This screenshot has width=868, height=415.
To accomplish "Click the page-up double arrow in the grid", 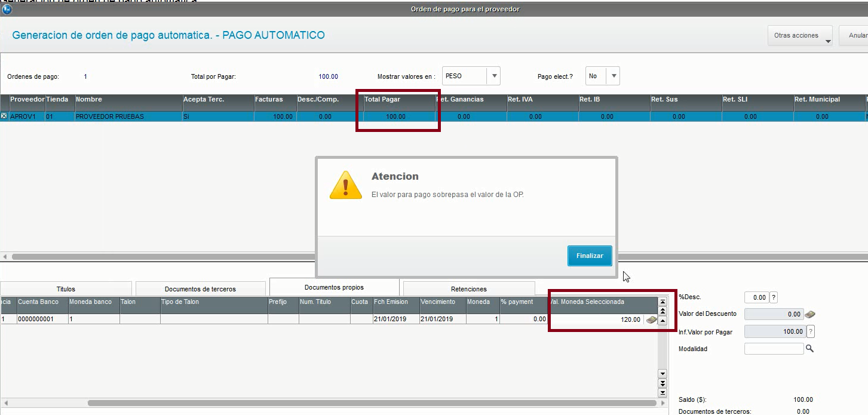I will tap(662, 312).
